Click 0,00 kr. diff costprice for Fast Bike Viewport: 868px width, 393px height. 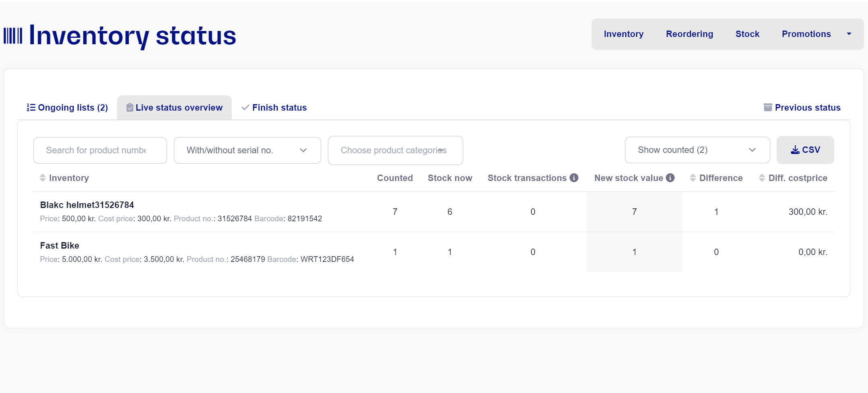[x=813, y=252]
